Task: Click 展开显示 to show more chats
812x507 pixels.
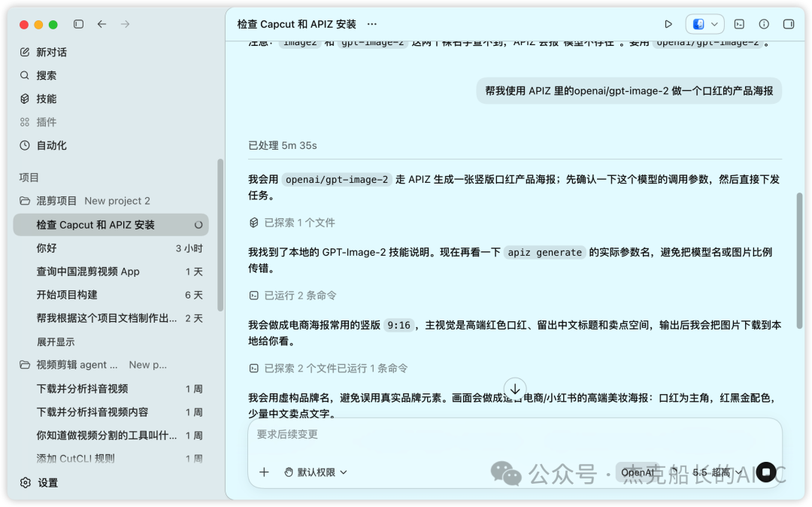Action: click(56, 342)
